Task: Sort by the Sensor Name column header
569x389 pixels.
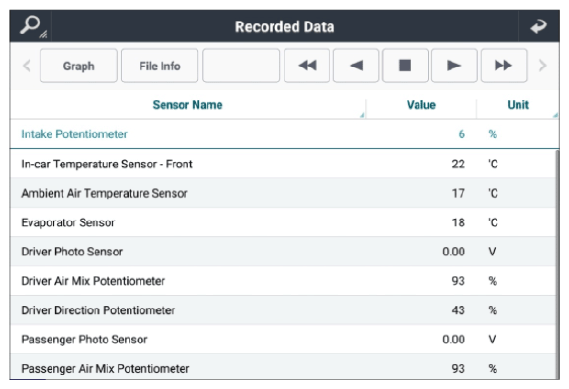Action: click(x=188, y=105)
